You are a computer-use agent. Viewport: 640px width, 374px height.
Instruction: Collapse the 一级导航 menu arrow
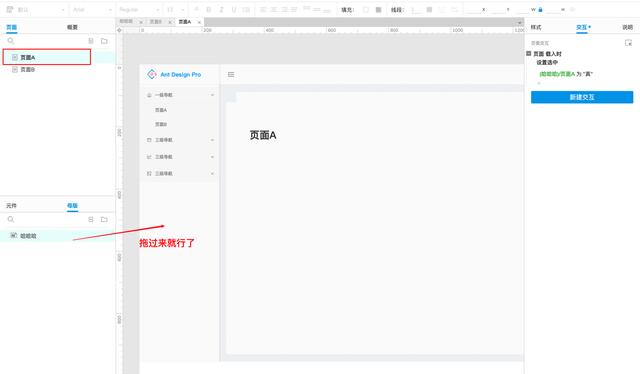[212, 95]
